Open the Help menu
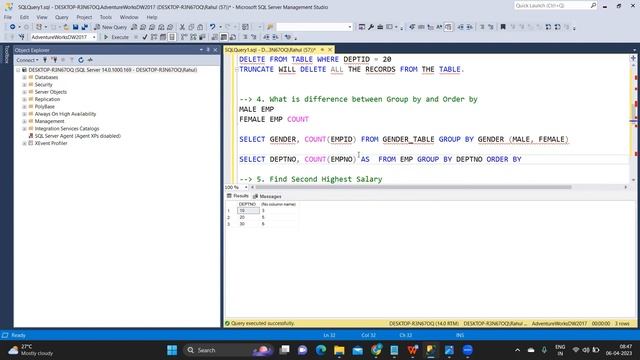This screenshot has width=640, height=360. click(152, 17)
